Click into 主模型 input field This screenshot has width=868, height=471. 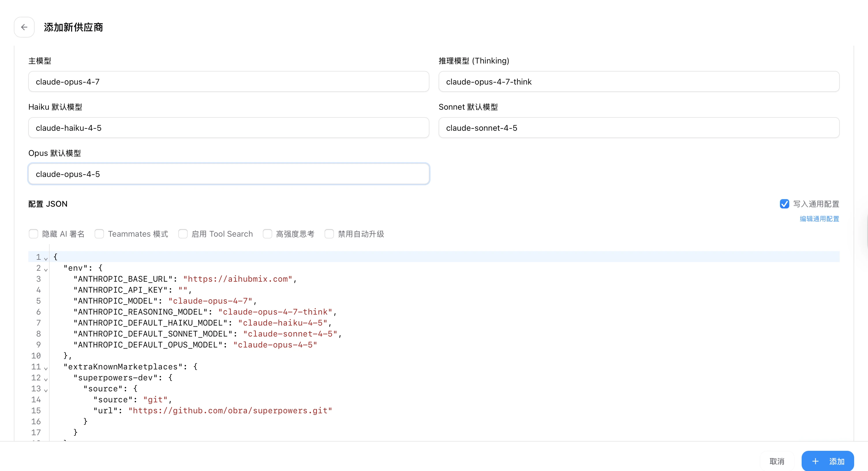click(x=229, y=82)
